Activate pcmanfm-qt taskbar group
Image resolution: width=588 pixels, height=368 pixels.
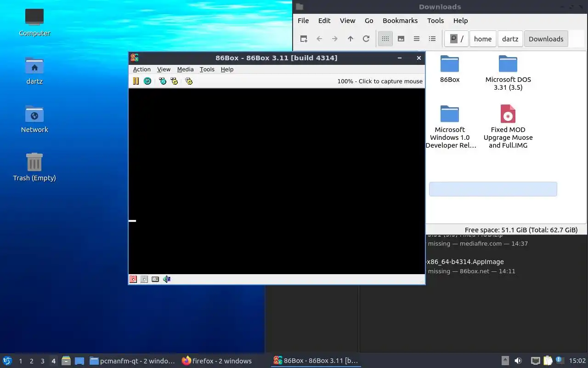(x=132, y=361)
